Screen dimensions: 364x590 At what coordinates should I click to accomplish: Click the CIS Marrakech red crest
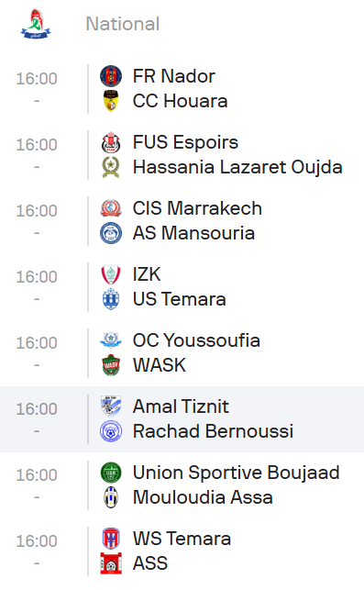(x=111, y=208)
